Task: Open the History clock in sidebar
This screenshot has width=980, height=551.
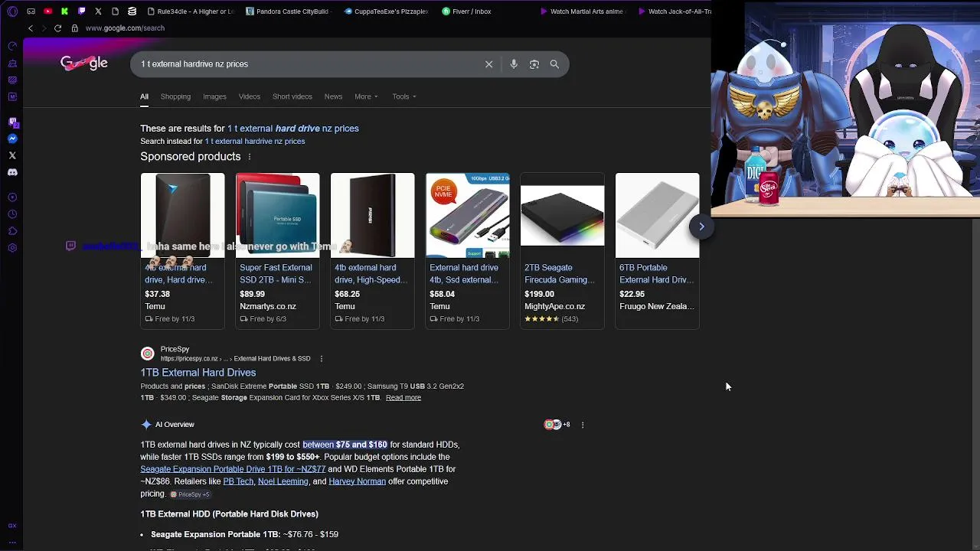Action: (12, 214)
